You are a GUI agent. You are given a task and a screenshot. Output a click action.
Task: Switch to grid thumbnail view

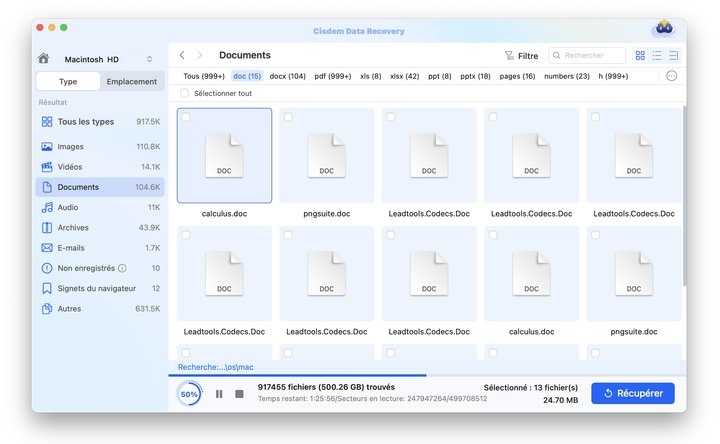tap(640, 56)
